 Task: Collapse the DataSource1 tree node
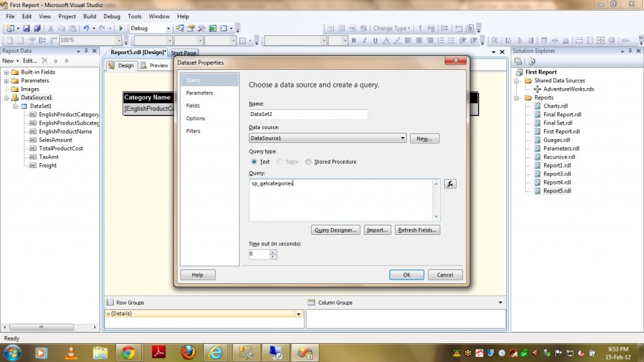7,98
